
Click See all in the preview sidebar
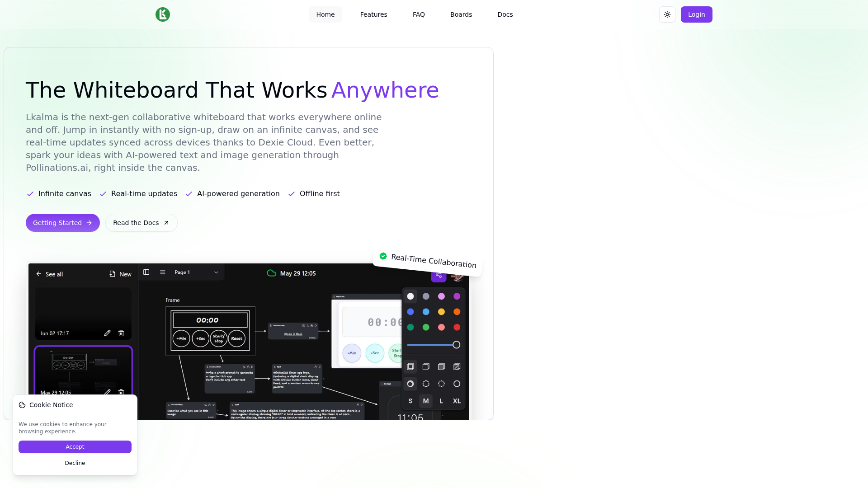(x=54, y=274)
